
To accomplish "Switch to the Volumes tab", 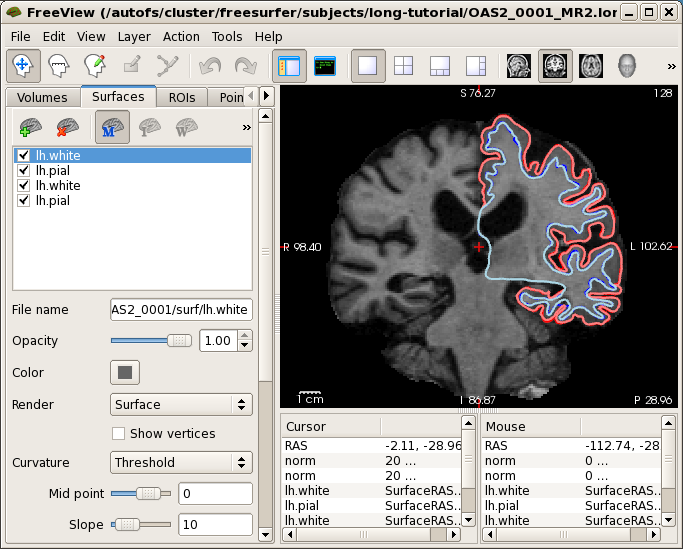I will (42, 97).
